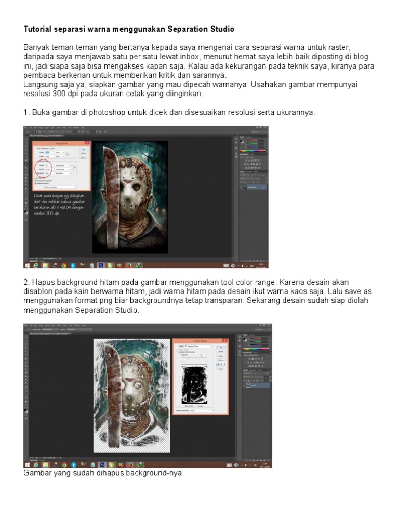Viewport: 399px width, 532px height.
Task: Click document Width field in Image Size dialog
Action: (48, 166)
